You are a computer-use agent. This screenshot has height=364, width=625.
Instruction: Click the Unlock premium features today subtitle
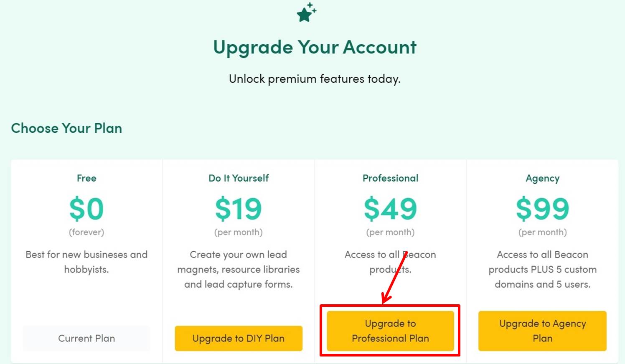pos(315,79)
